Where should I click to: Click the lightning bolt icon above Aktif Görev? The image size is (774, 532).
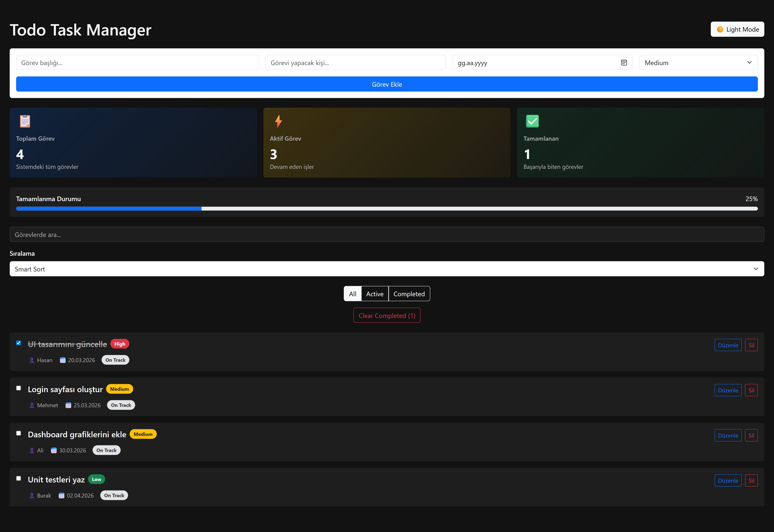click(x=278, y=121)
